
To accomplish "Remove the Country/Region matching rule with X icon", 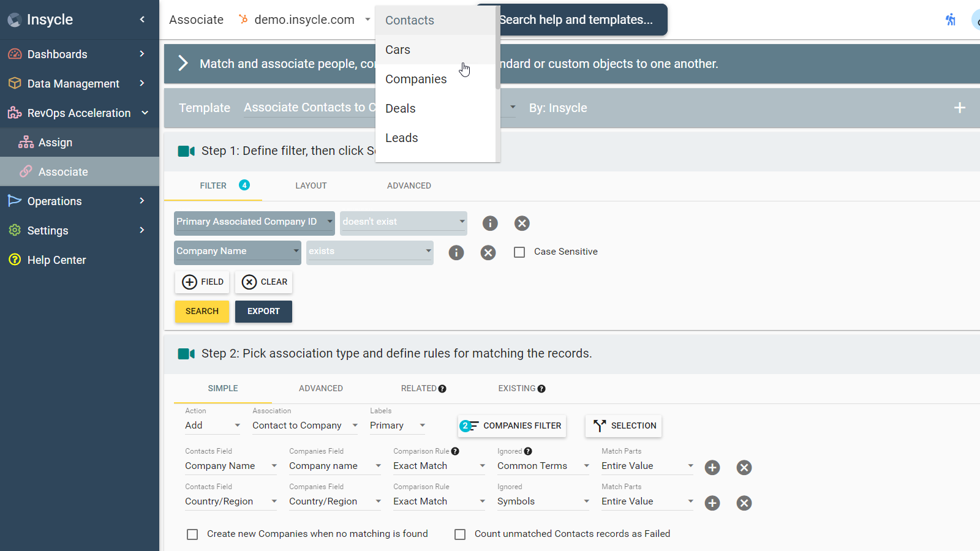I will 744,503.
